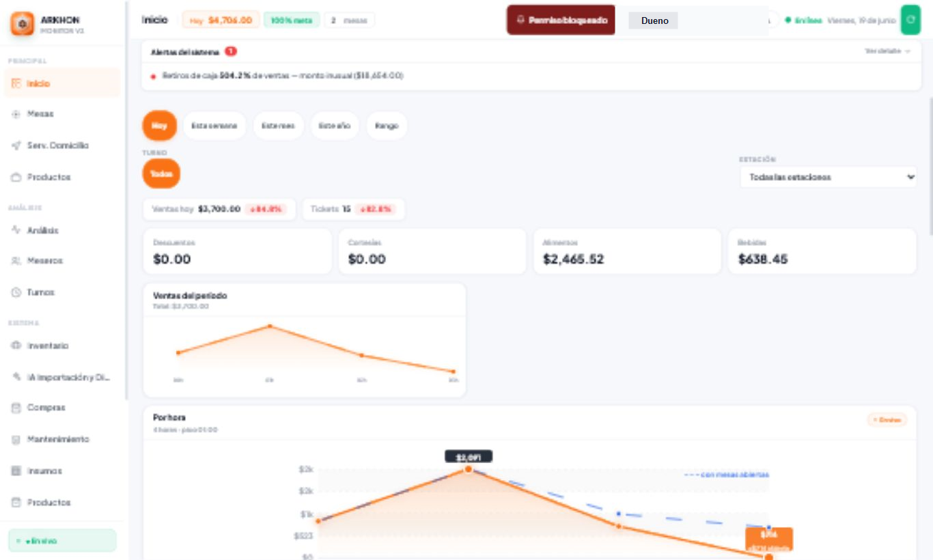Open the Compras page
Viewport: 933px width, 560px height.
coord(63,408)
